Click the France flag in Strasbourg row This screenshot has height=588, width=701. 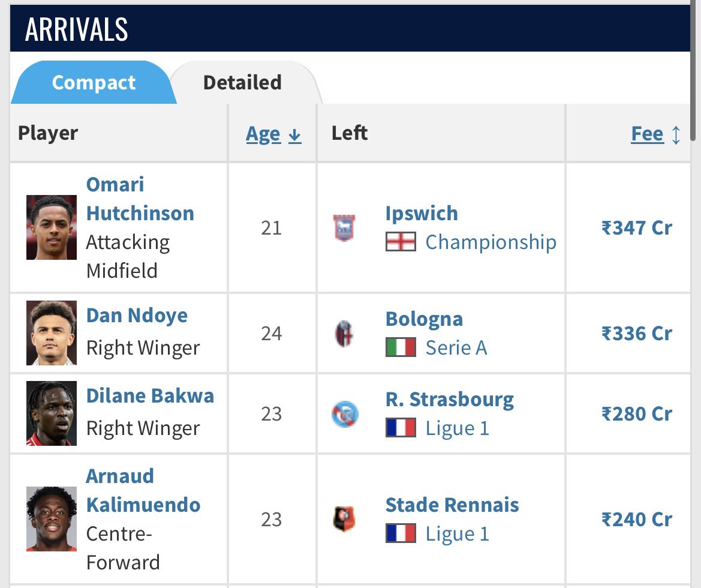(401, 427)
